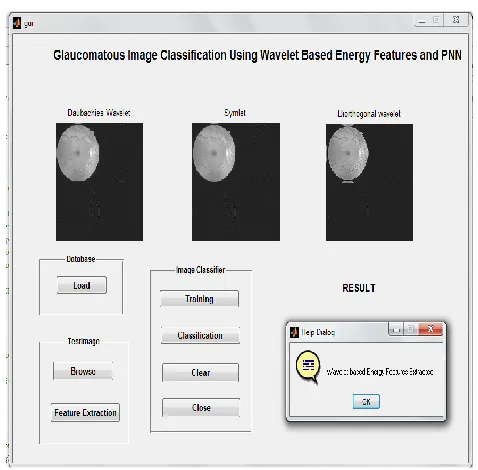Click the Help Dialog title text

(x=318, y=332)
